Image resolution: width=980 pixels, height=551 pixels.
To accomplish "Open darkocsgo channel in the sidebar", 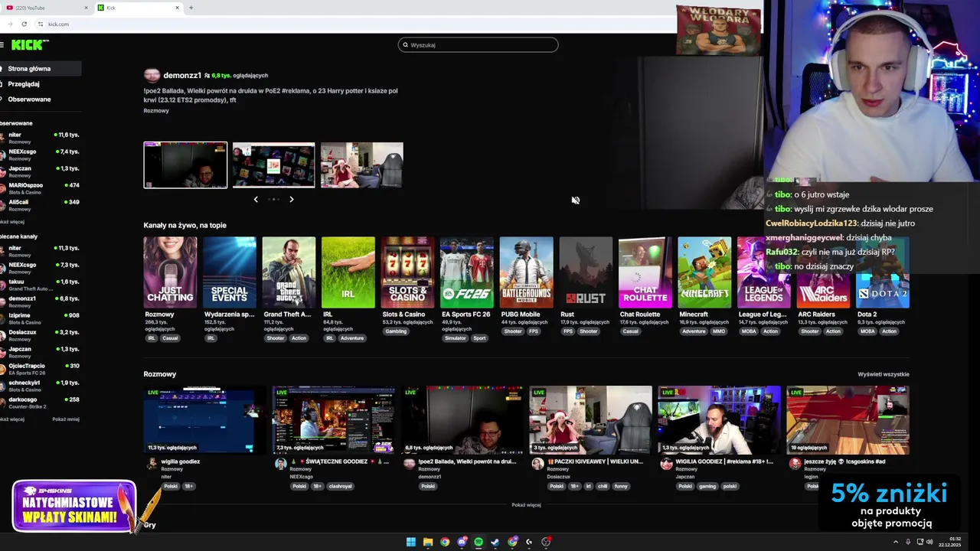I will [x=41, y=403].
